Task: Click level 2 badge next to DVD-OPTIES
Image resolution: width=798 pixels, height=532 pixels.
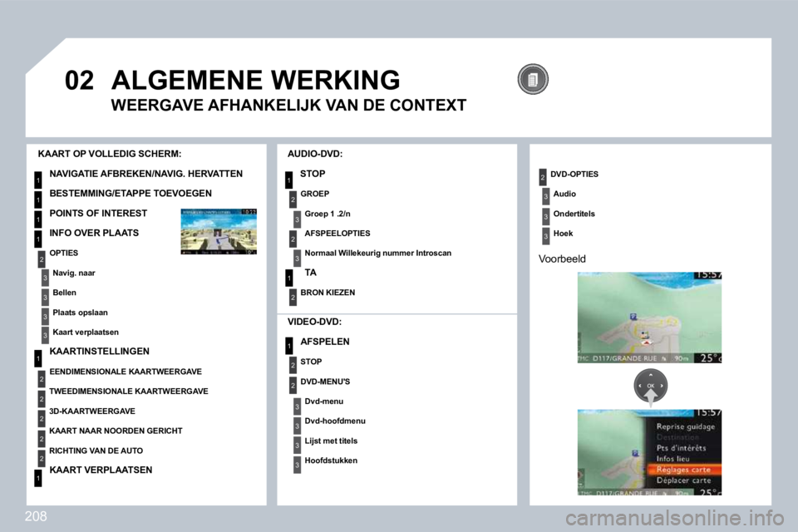Action: [543, 177]
